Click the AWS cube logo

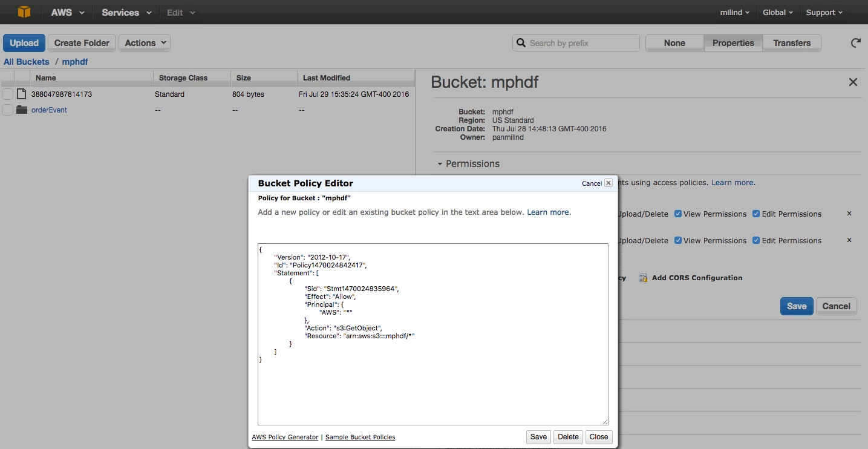(x=24, y=12)
